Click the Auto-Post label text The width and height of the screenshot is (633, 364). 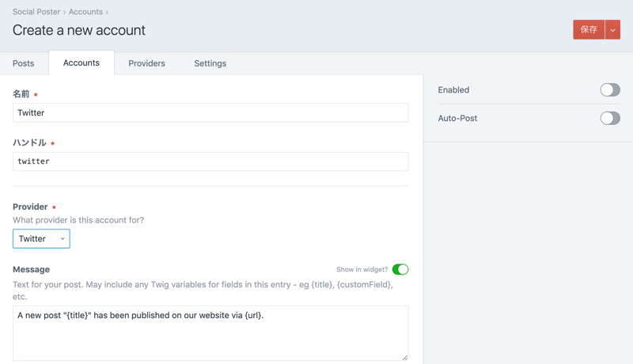pyautogui.click(x=457, y=119)
